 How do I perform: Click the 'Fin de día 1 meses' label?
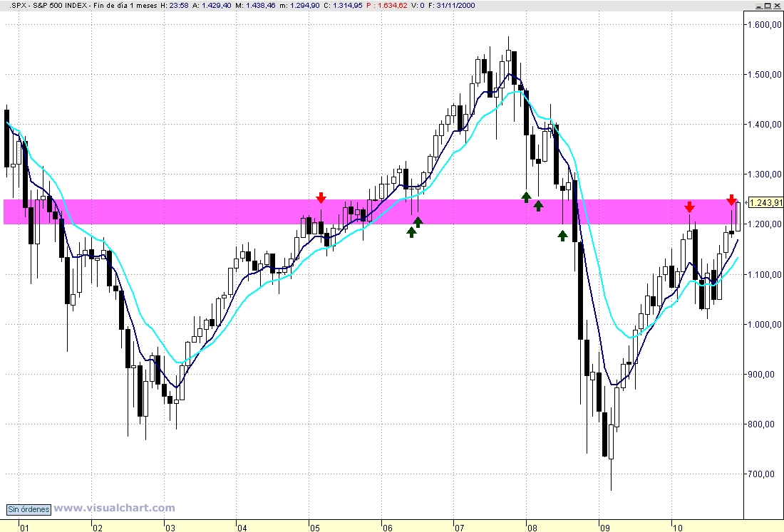point(125,6)
